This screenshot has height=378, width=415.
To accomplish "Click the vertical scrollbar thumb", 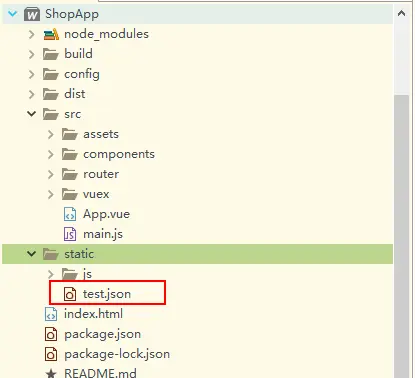I will pyautogui.click(x=402, y=236).
